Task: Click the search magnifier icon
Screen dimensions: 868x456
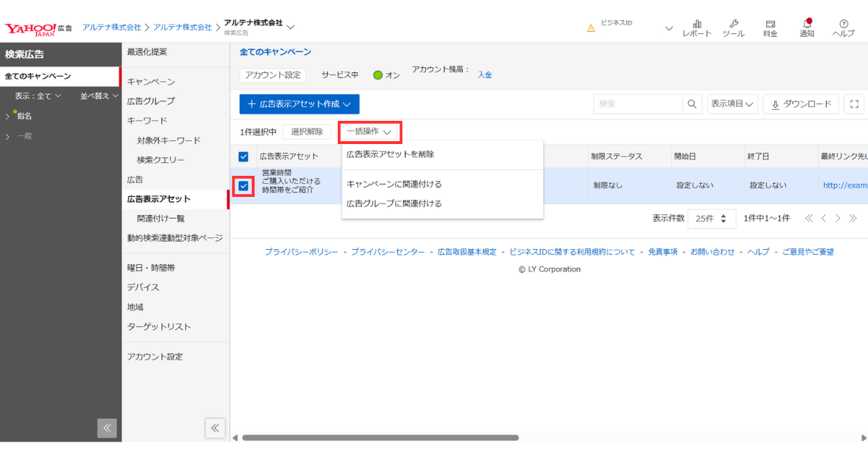Action: 692,104
